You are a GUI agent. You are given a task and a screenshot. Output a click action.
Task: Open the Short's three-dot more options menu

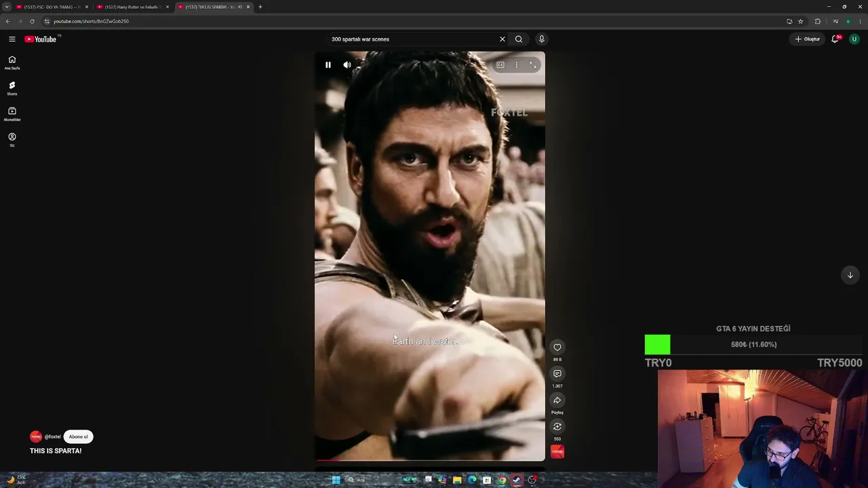point(517,65)
